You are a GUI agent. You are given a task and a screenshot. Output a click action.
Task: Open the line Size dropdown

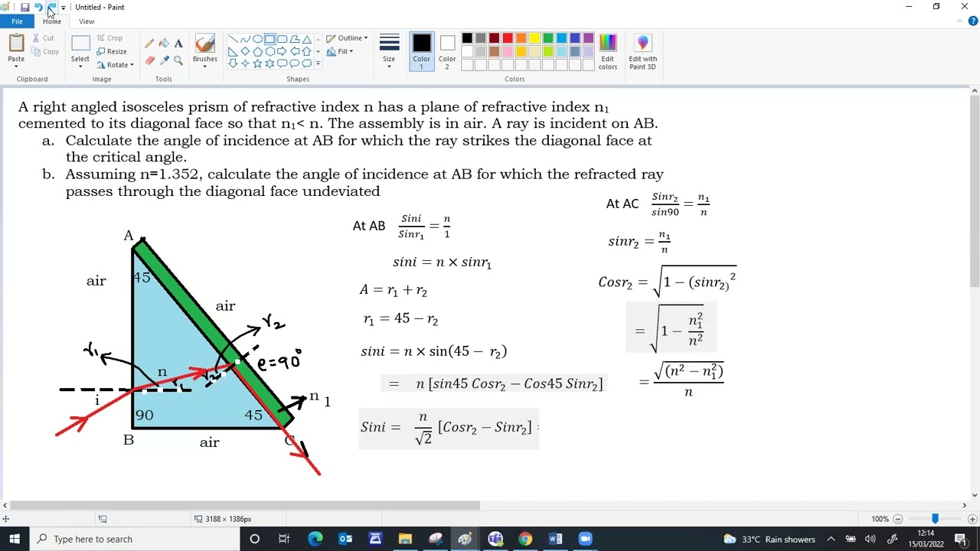[389, 51]
